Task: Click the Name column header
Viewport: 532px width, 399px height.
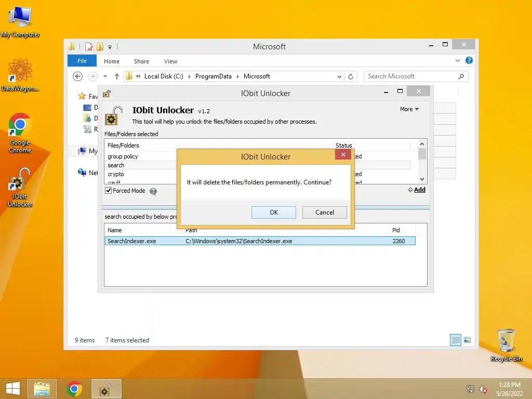Action: coord(115,230)
